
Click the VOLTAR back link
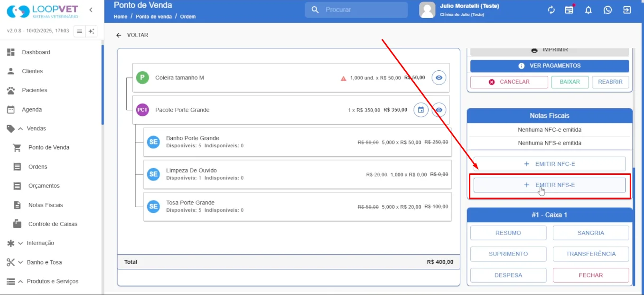point(132,35)
